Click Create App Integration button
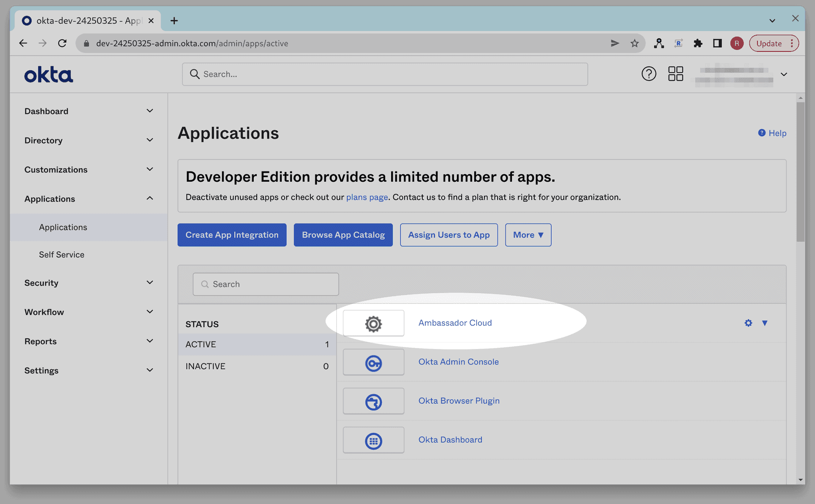 [x=232, y=235]
